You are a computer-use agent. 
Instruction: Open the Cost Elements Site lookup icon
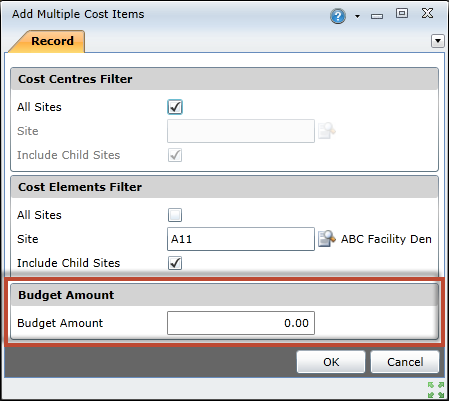click(326, 239)
